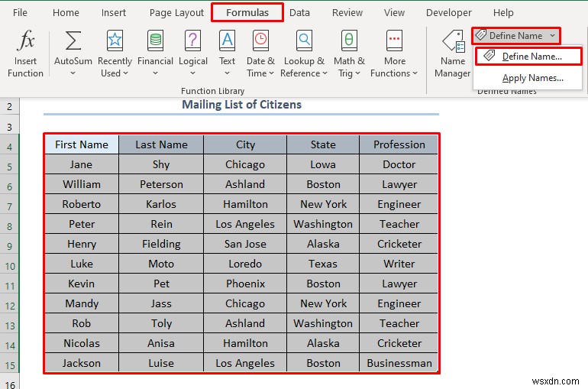Open Recently Used functions star icon
Viewport: 588px width, 389px height.
tap(115, 41)
